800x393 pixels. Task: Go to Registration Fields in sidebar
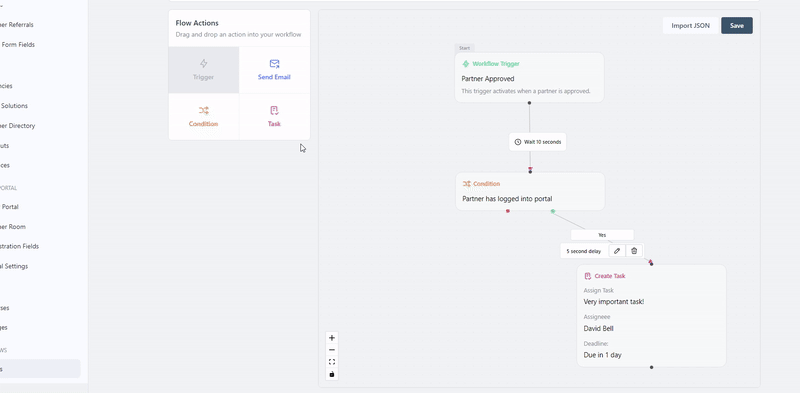19,246
